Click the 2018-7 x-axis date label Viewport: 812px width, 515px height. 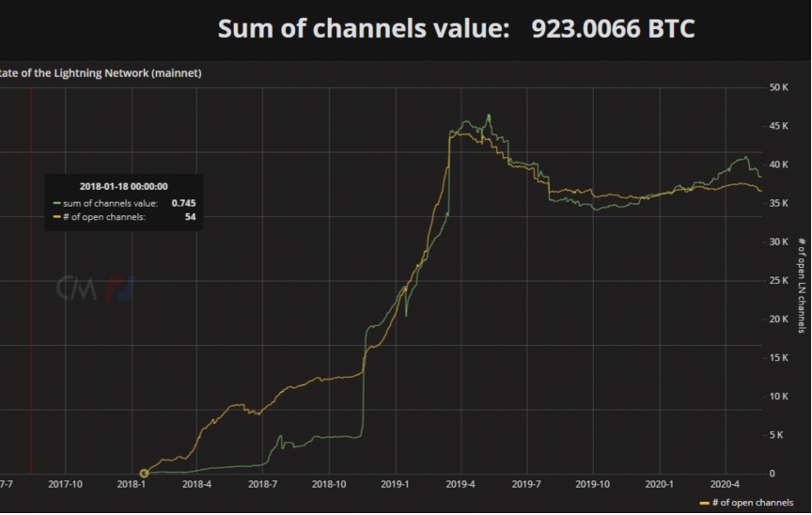[x=262, y=485]
